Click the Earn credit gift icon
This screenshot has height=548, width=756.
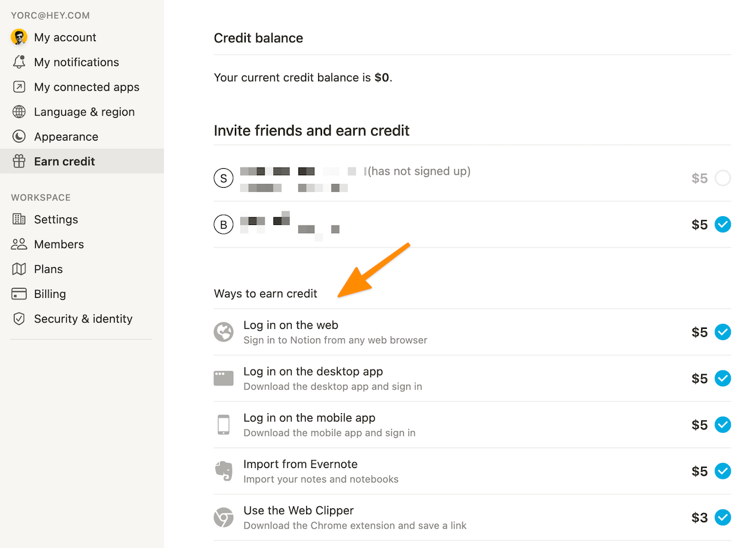click(19, 161)
